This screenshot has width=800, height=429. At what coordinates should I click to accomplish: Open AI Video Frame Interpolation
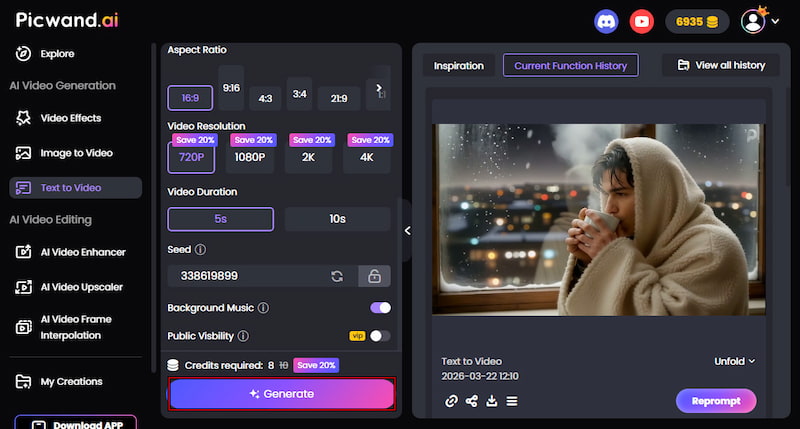[x=64, y=327]
